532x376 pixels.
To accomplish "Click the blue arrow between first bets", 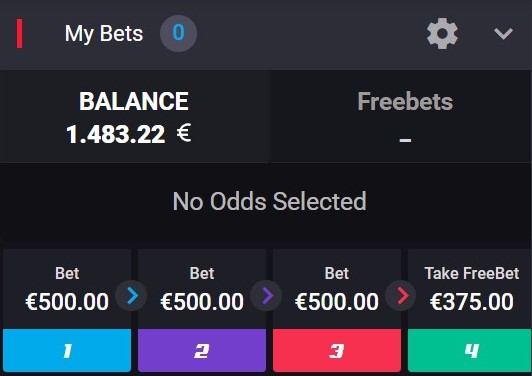I will (x=132, y=296).
